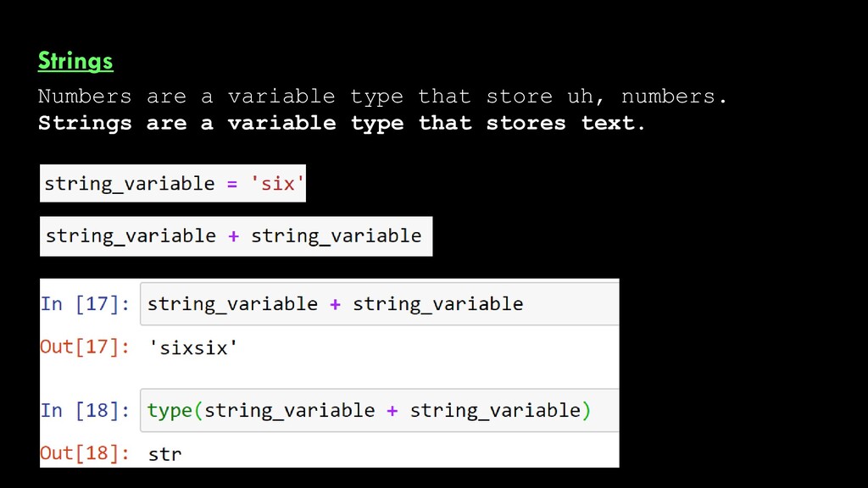868x488 pixels.
Task: Click into input cell 17
Action: coord(380,304)
